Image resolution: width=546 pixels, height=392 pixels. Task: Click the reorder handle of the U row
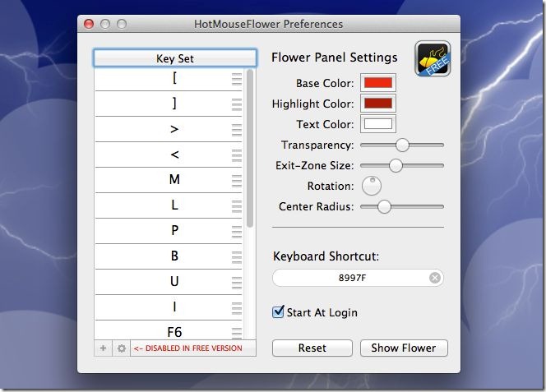[237, 283]
